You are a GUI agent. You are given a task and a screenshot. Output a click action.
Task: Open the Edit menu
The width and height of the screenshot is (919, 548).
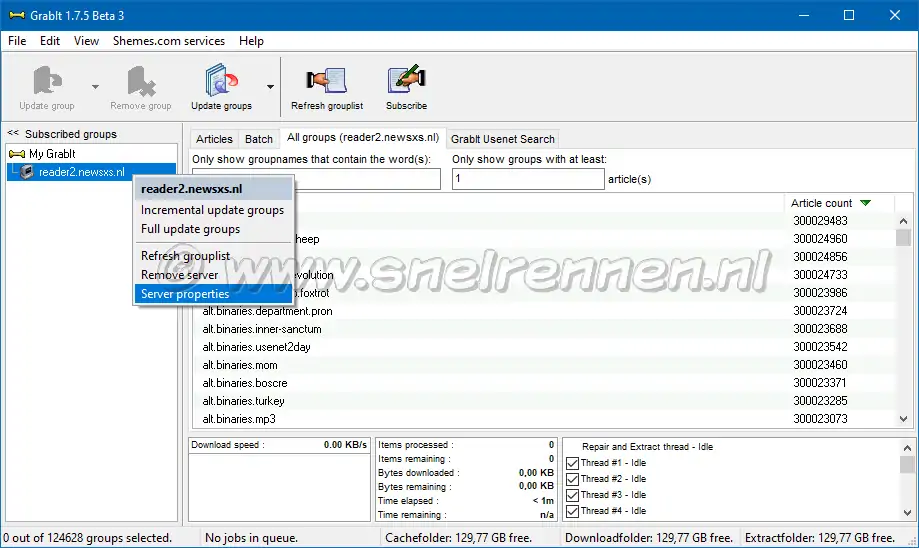coord(50,41)
